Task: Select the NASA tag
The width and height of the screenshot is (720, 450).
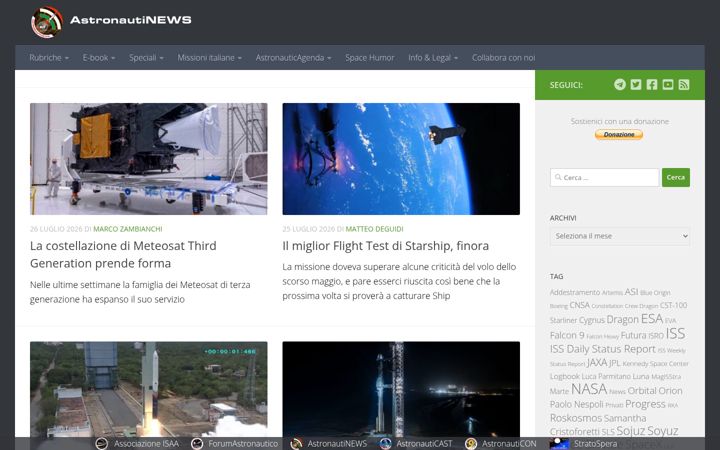Action: click(589, 389)
